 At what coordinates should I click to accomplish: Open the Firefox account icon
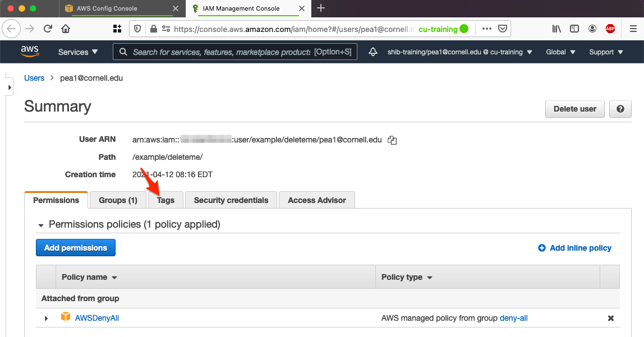[x=592, y=29]
